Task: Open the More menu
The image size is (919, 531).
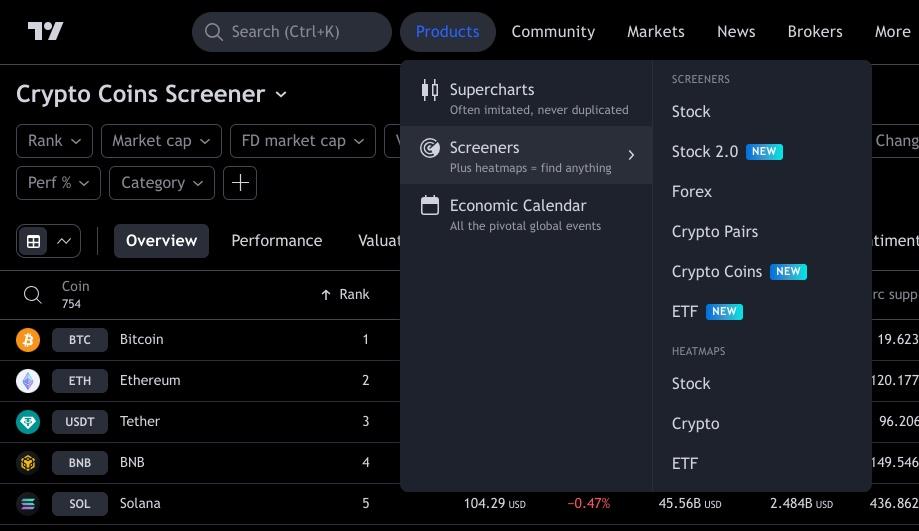Action: 893,32
